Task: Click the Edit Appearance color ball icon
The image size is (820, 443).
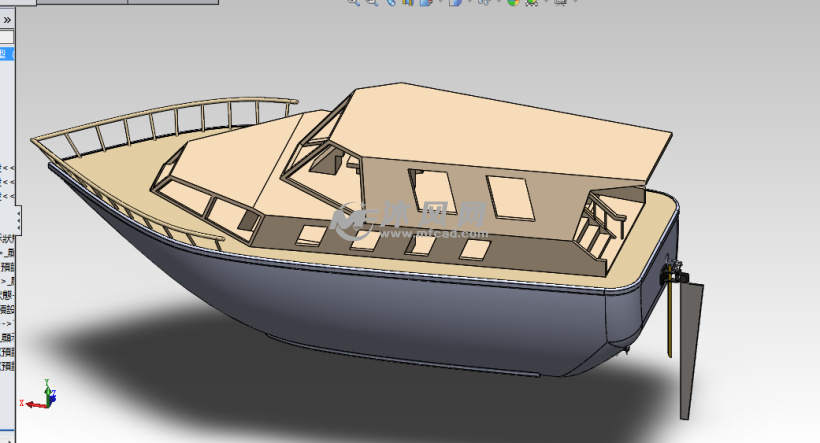Action: coord(513,2)
